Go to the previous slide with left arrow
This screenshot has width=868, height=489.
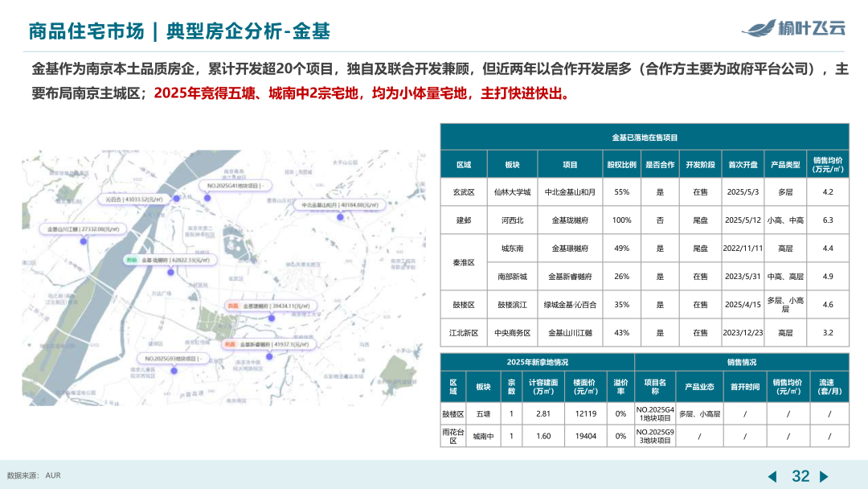pos(772,476)
